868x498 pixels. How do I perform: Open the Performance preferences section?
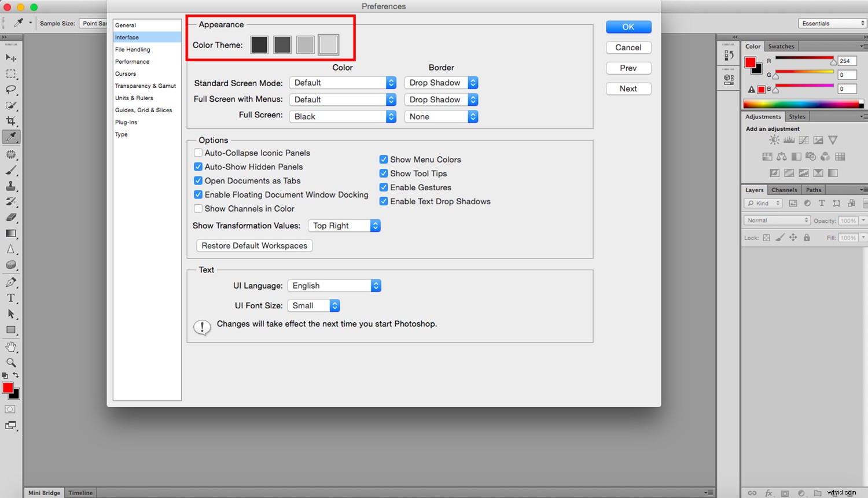(x=132, y=61)
